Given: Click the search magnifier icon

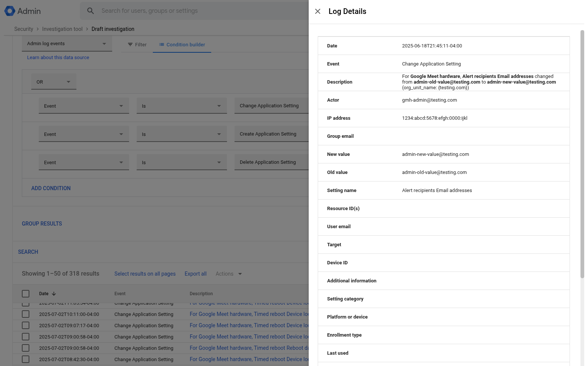Looking at the screenshot, I should (x=91, y=11).
